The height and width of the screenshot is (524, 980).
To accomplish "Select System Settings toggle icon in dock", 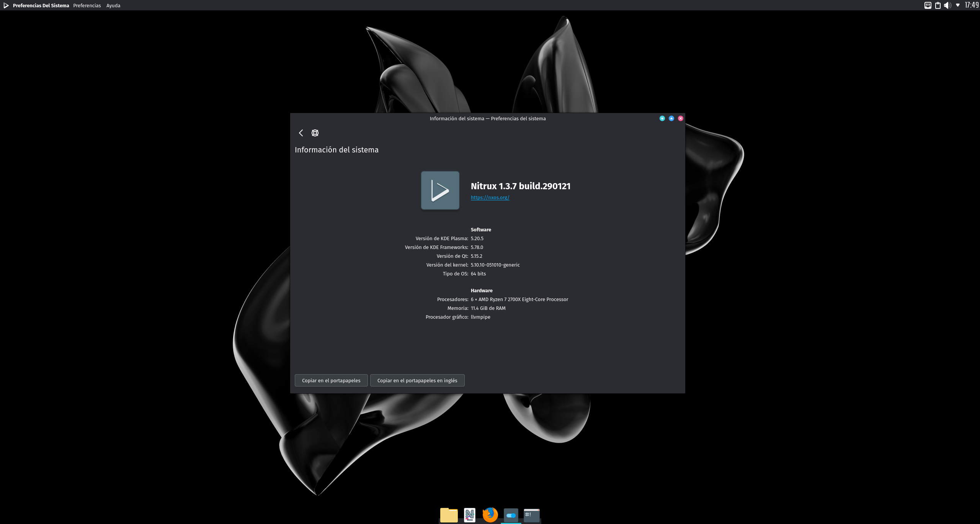I will pos(511,515).
